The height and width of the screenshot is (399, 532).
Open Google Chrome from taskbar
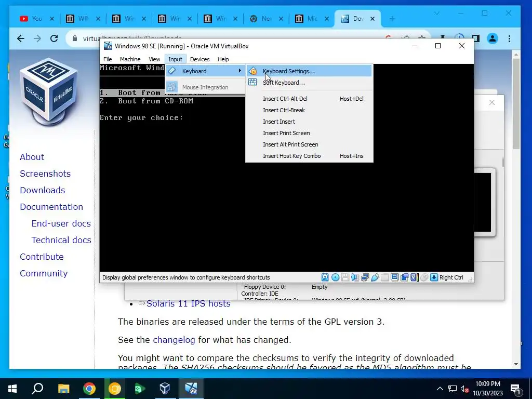click(89, 389)
